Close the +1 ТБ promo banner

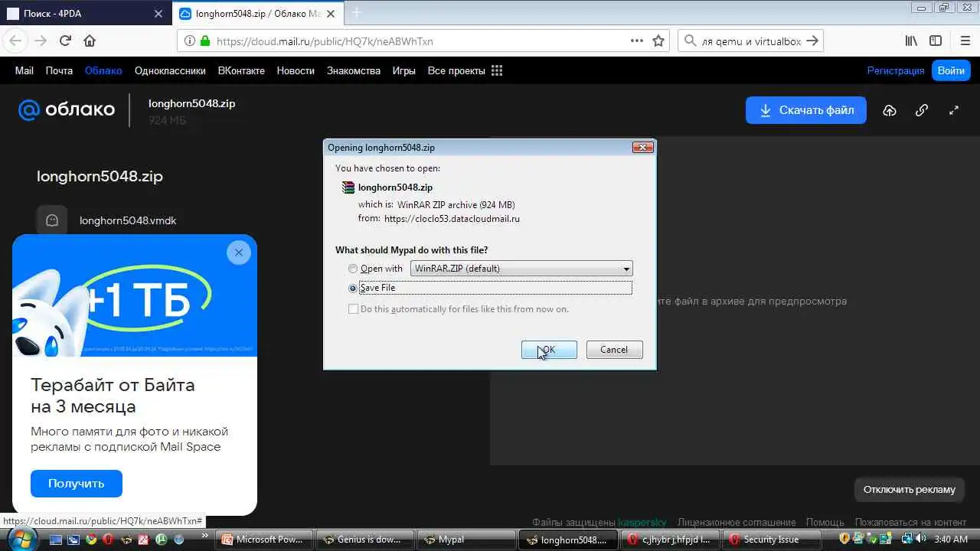coord(239,253)
